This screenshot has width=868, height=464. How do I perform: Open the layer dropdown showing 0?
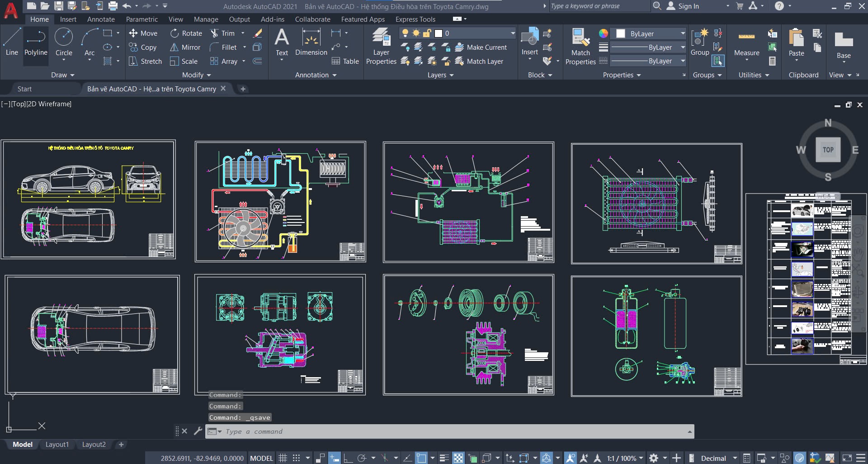[457, 33]
